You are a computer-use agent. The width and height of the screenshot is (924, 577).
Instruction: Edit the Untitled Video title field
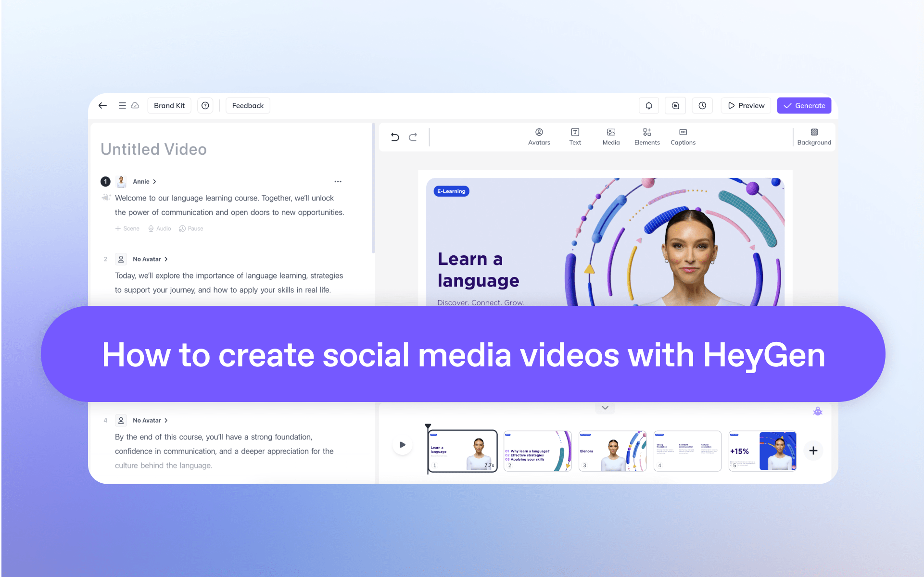[x=153, y=150]
